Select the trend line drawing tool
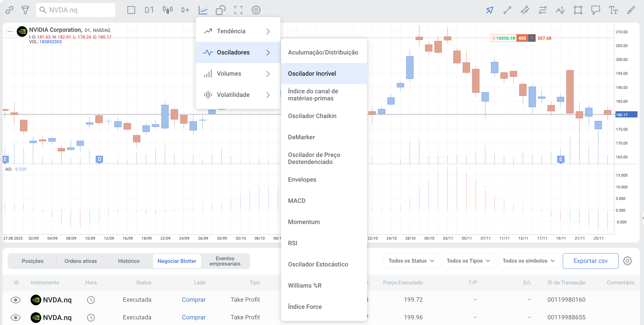 (x=507, y=10)
